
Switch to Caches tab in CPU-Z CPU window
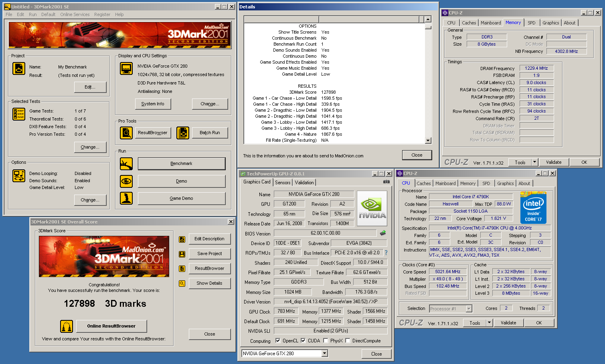(424, 183)
